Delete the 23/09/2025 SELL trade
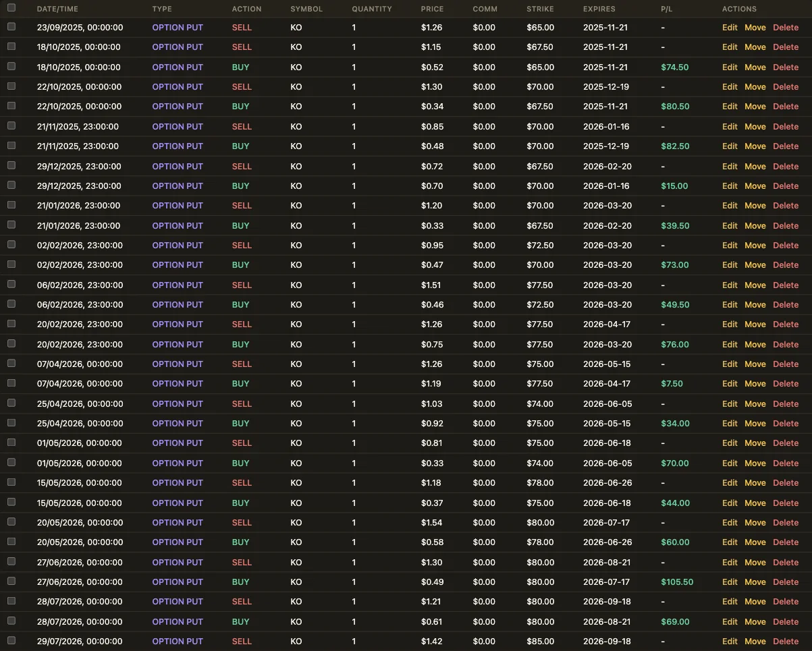The height and width of the screenshot is (651, 812). tap(786, 28)
